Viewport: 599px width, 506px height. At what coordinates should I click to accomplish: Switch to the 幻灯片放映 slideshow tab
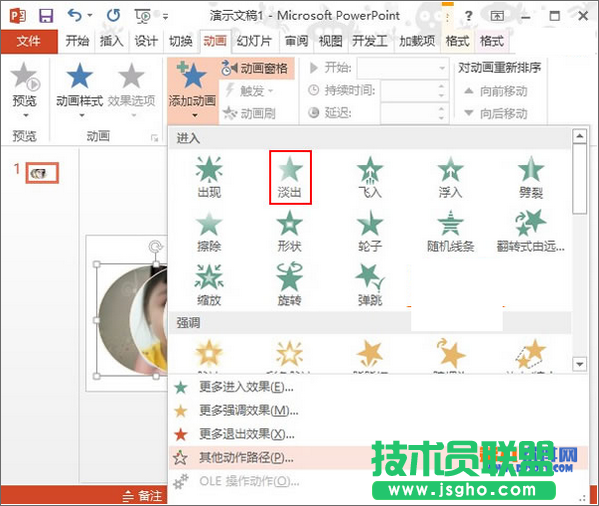pos(254,41)
